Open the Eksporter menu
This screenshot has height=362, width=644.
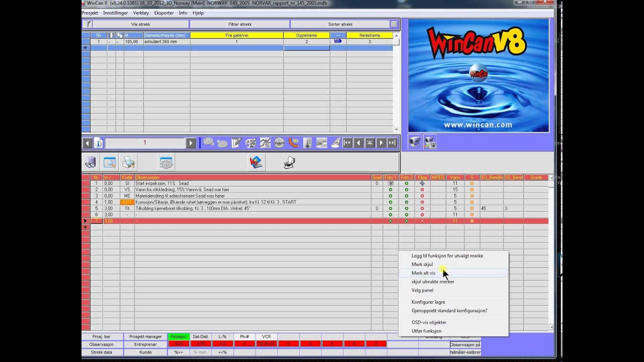(164, 13)
